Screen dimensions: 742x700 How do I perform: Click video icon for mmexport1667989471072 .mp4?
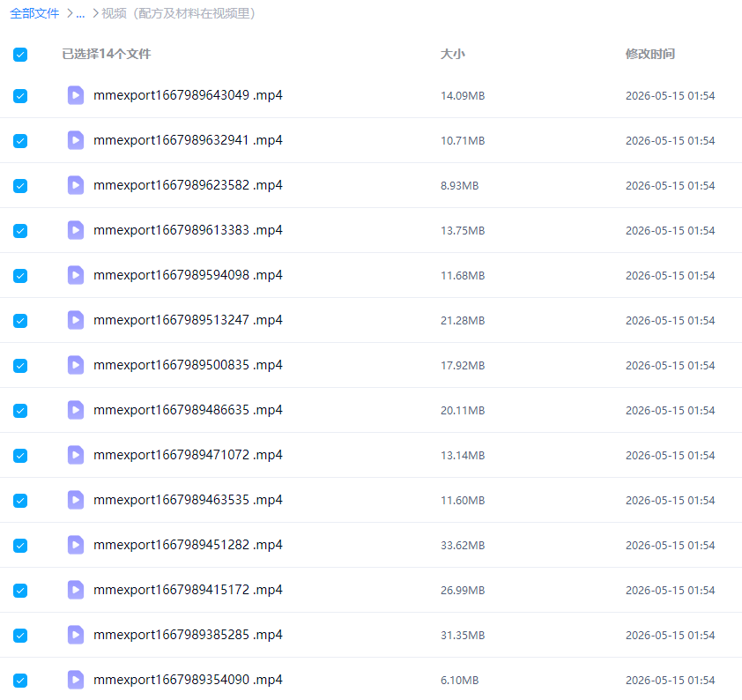tap(76, 455)
